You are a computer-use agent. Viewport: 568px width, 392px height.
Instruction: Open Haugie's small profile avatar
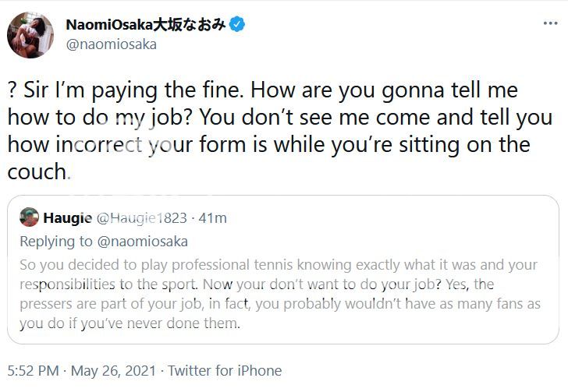30,218
